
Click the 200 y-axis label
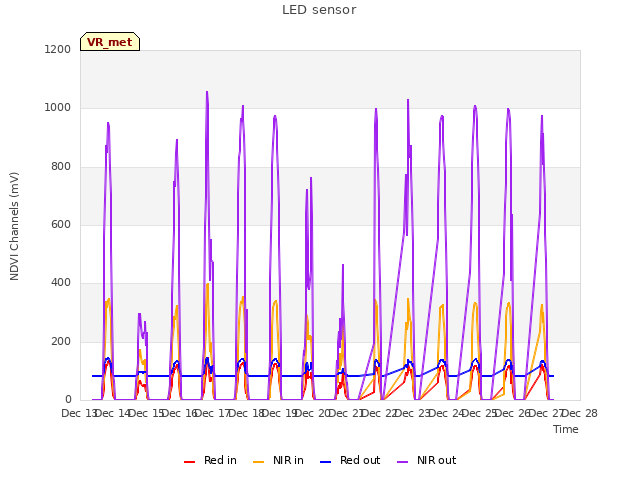(x=61, y=341)
